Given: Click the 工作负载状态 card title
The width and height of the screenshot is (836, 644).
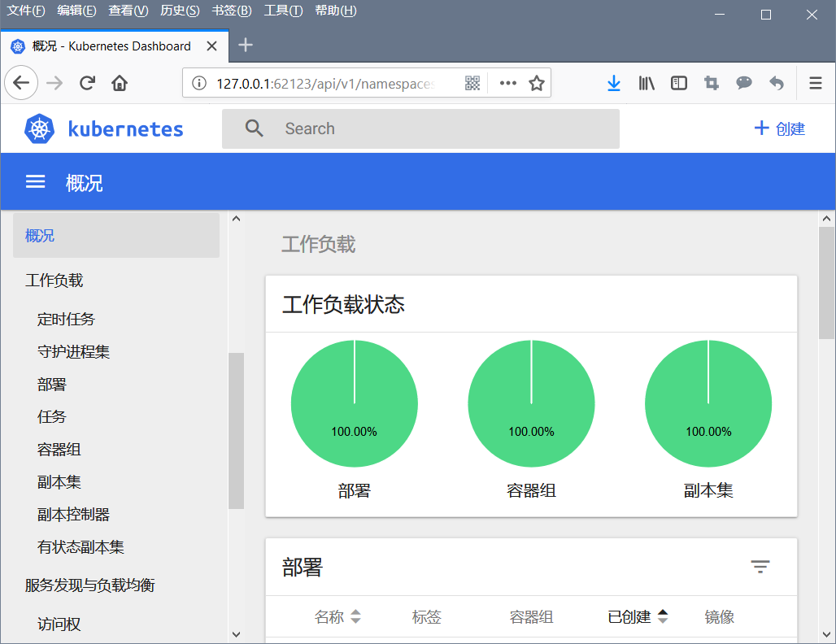Looking at the screenshot, I should click(343, 304).
